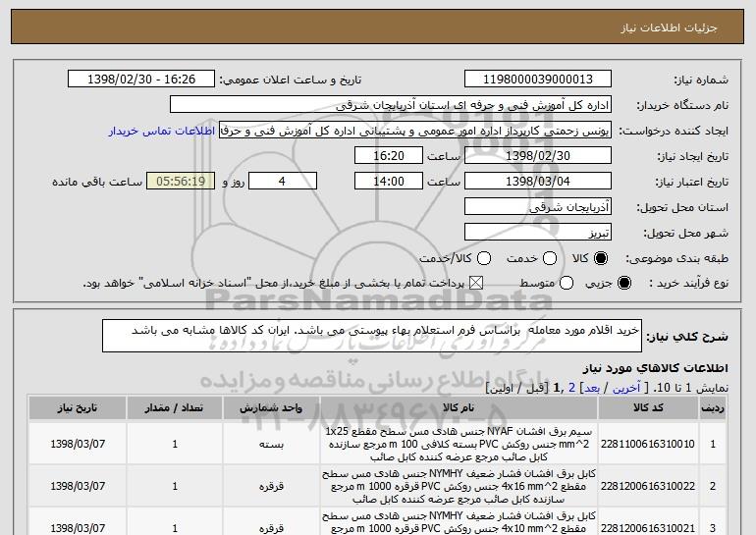The image size is (756, 535).
Task: Click the ردیف column header
Action: (713, 407)
